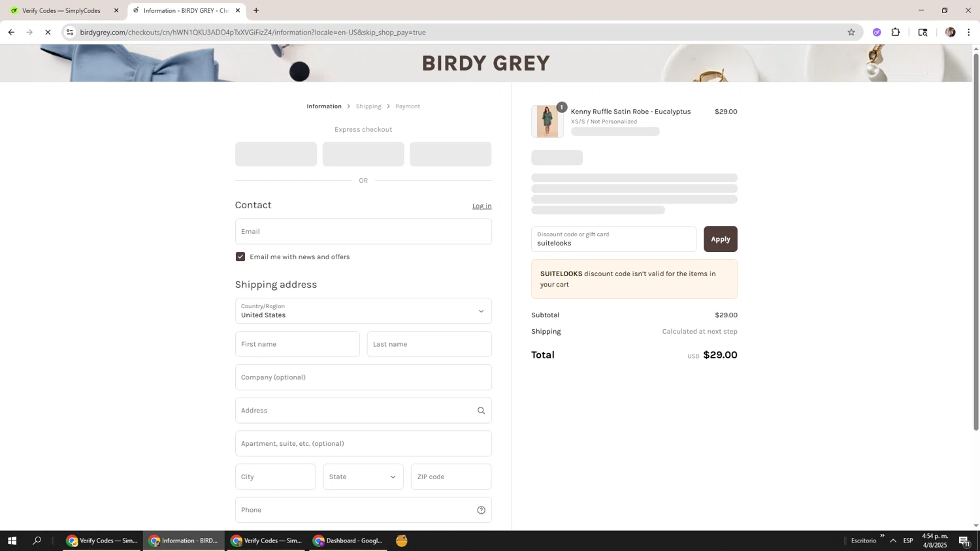Open the second Verify Codes taskbar window
The width and height of the screenshot is (980, 551).
(x=267, y=541)
